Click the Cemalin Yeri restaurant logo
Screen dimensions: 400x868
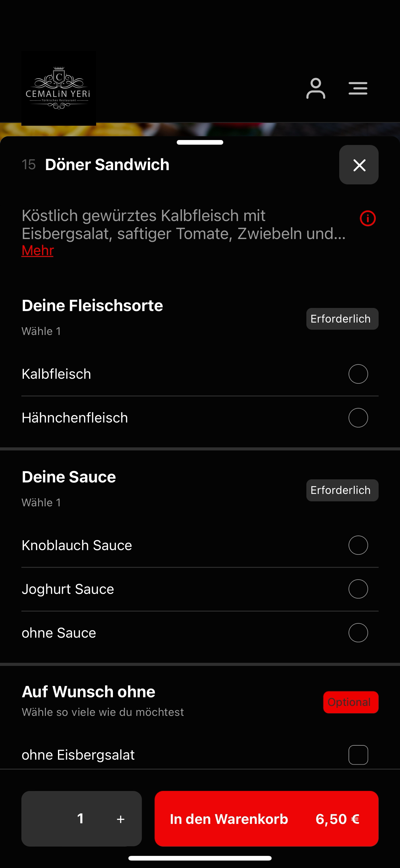(x=59, y=88)
